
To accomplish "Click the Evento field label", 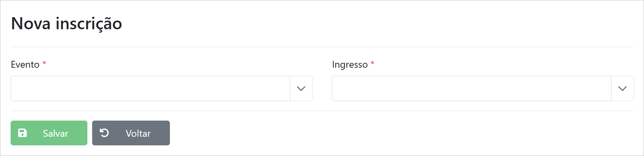I will (25, 65).
